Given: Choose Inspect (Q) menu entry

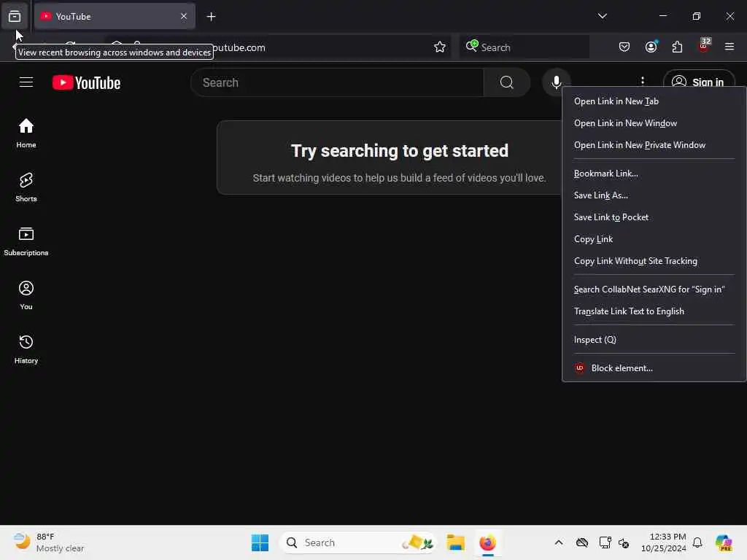Looking at the screenshot, I should (x=654, y=340).
